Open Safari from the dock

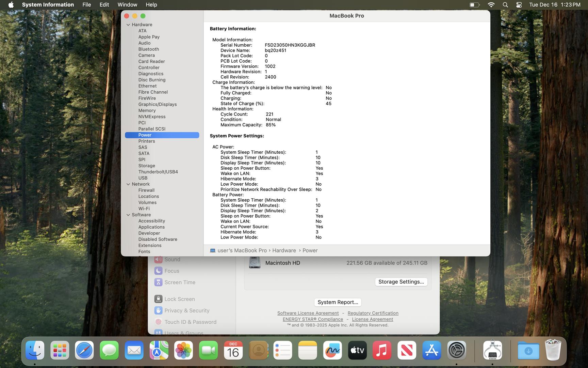(x=84, y=350)
